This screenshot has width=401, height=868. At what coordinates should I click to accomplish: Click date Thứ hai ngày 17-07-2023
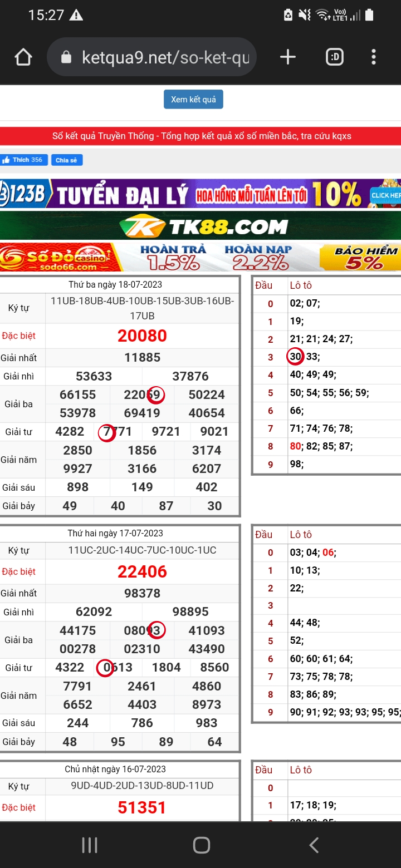pos(115,533)
